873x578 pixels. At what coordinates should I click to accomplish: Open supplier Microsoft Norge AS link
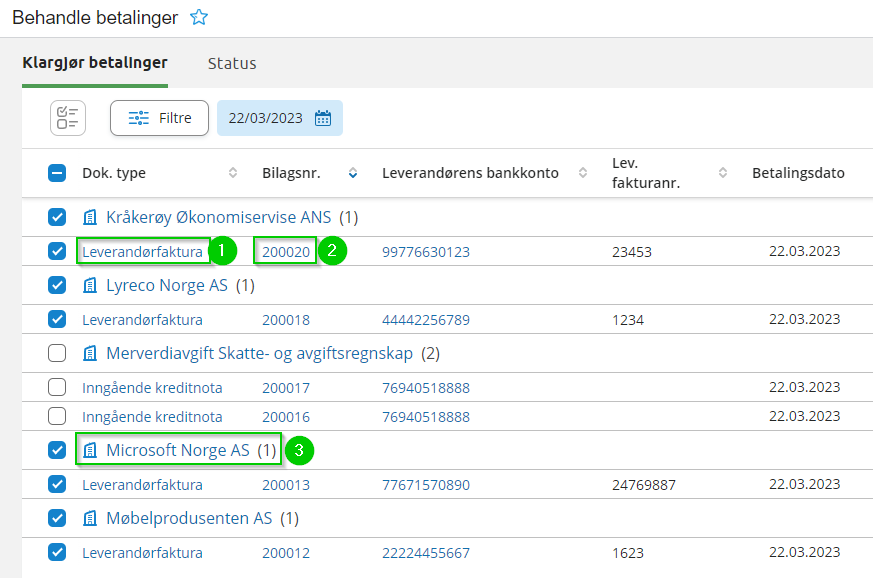pyautogui.click(x=178, y=450)
